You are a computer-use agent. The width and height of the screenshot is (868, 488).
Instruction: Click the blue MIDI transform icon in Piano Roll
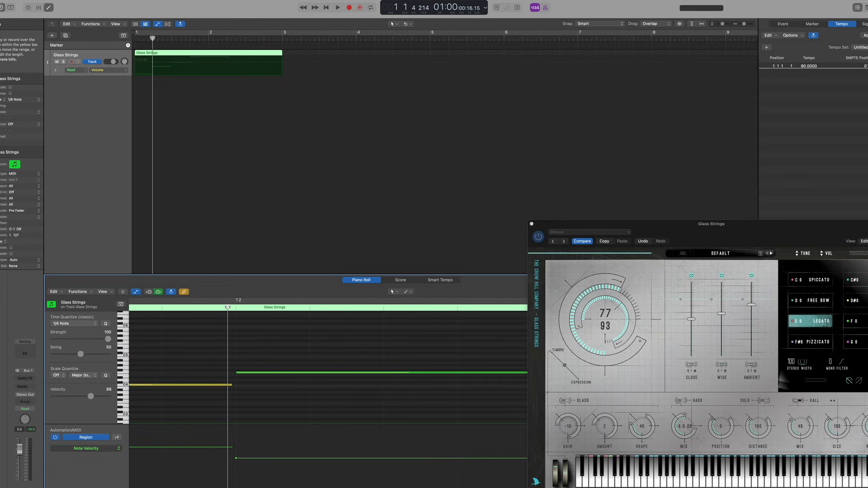point(171,291)
